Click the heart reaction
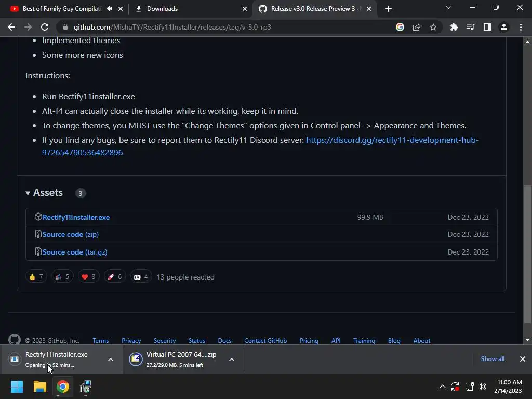 [x=88, y=277]
